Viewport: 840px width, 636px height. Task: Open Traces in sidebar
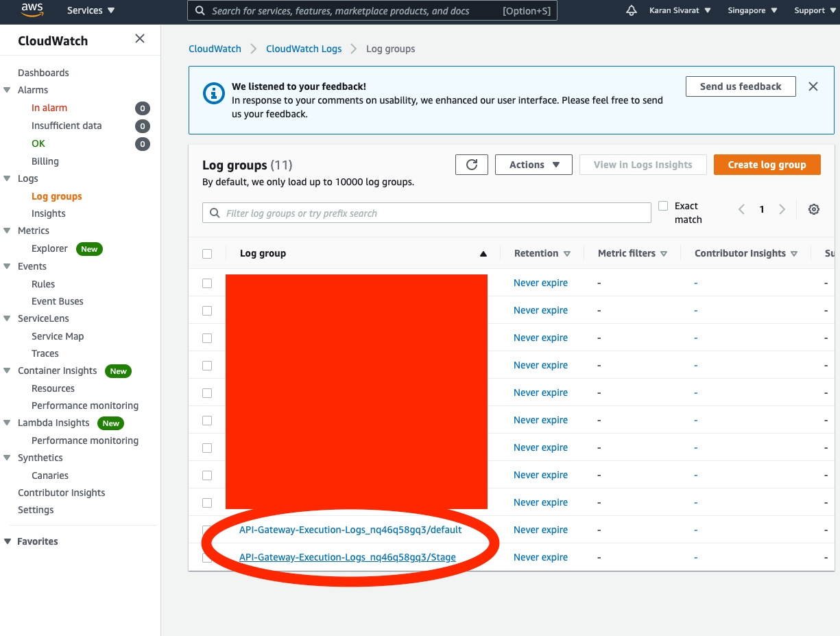point(45,353)
